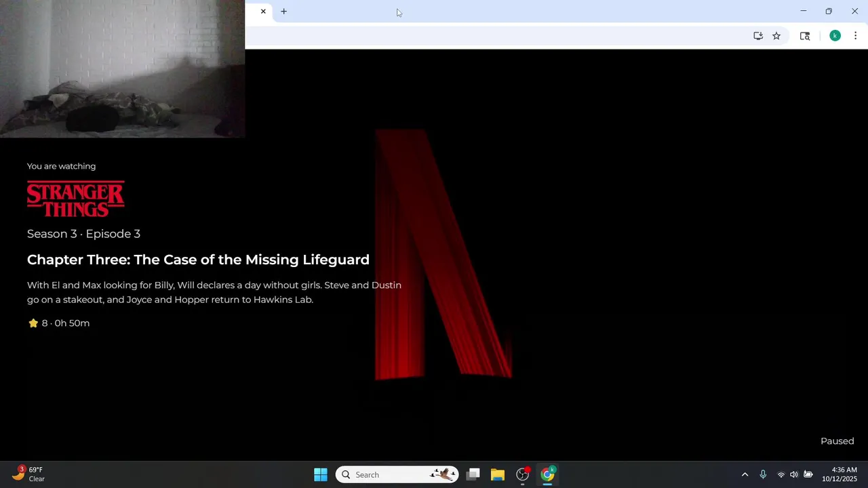
Task: Click the webcam overlay preview
Action: (122, 69)
